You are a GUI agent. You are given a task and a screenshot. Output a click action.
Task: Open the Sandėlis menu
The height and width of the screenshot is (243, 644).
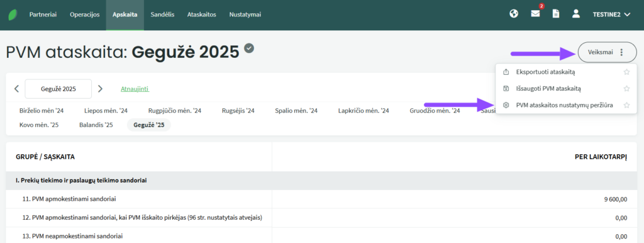coord(162,14)
